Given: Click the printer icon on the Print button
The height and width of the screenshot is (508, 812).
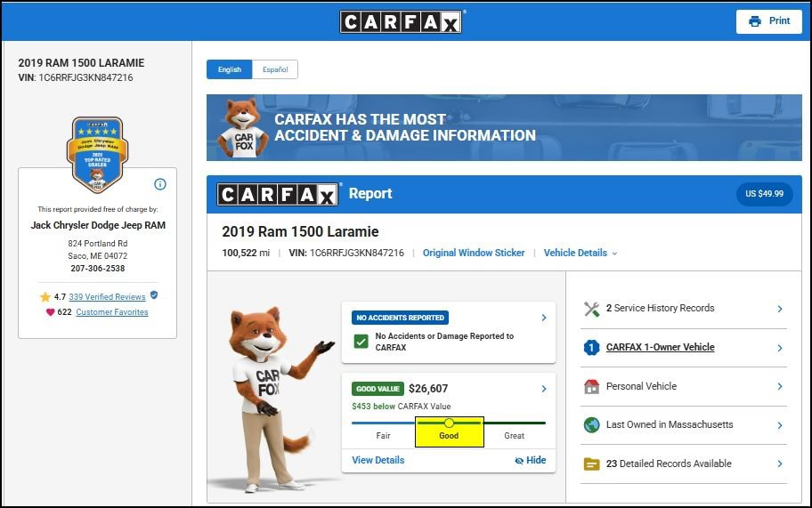Looking at the screenshot, I should tap(755, 21).
